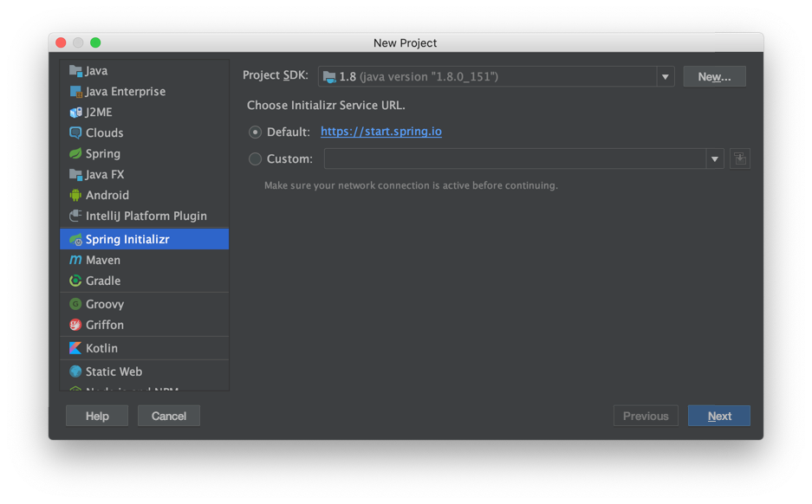Click the browse icon beside the Custom URL field
This screenshot has height=504, width=812.
739,158
